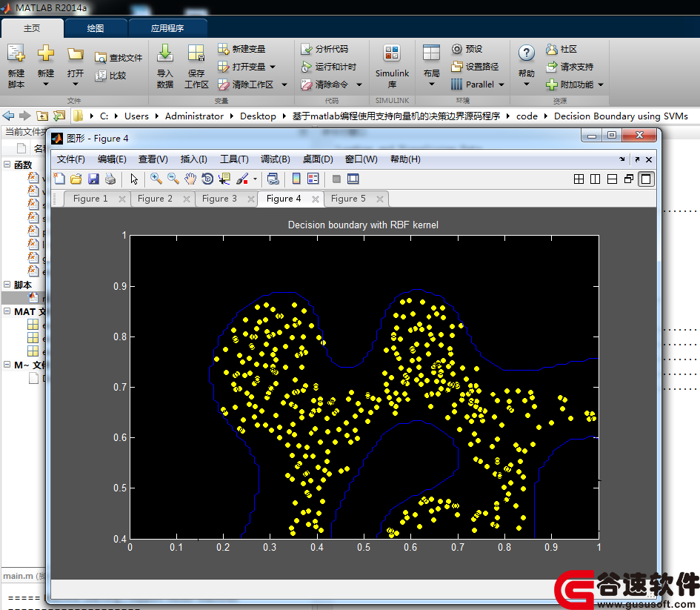Click Show Plot Tools and dock icon
This screenshot has width=700, height=610.
pos(353,179)
